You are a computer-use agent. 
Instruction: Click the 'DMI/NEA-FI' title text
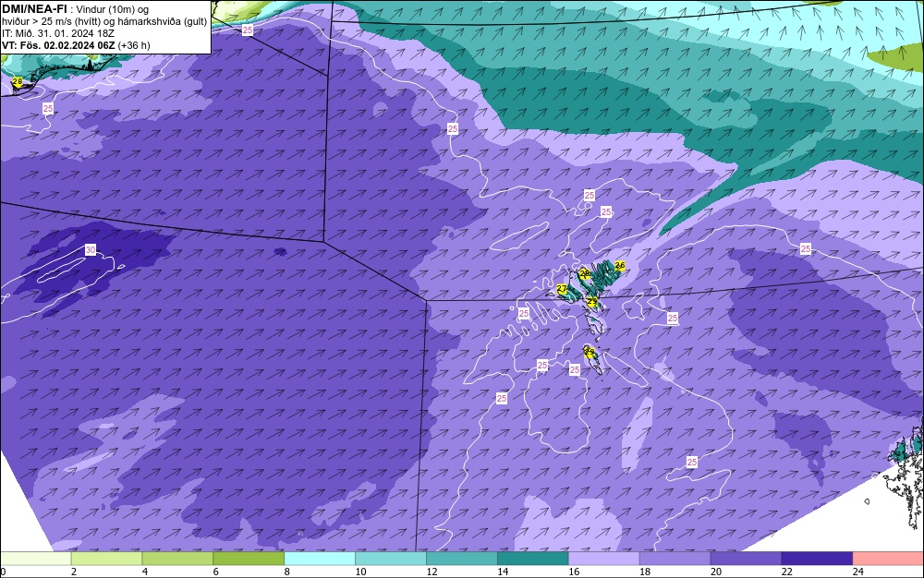point(34,8)
